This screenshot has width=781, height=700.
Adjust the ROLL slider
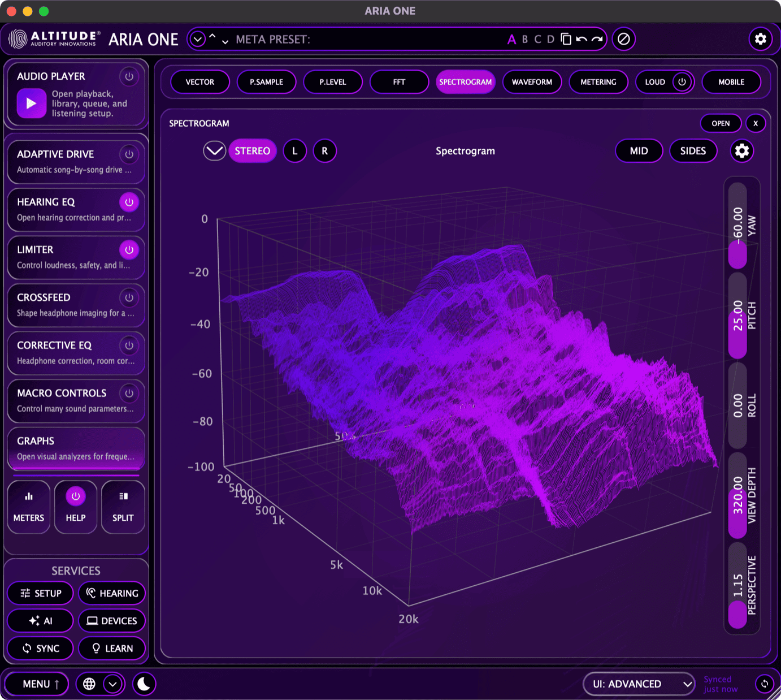(x=737, y=405)
